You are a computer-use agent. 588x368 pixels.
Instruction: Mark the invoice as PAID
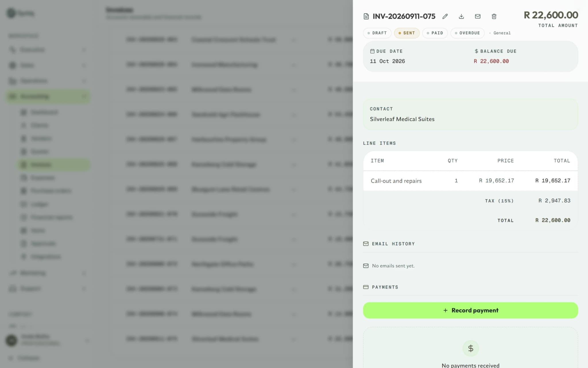(435, 33)
